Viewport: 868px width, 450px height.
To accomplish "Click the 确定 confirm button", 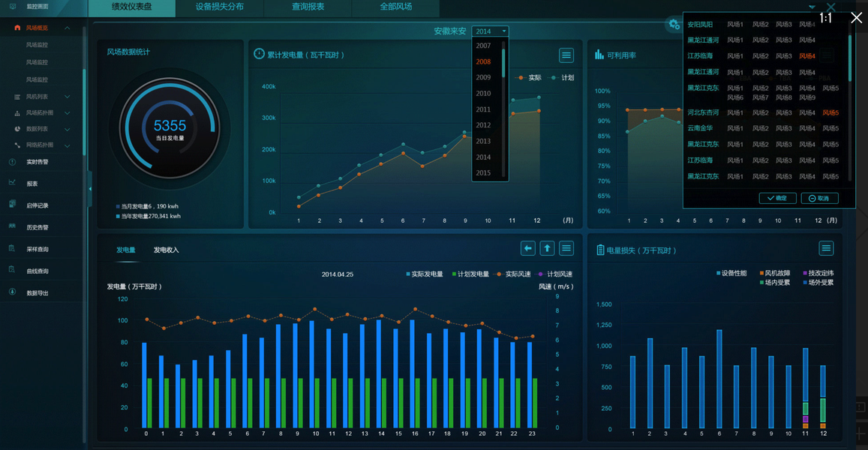I will click(x=777, y=198).
